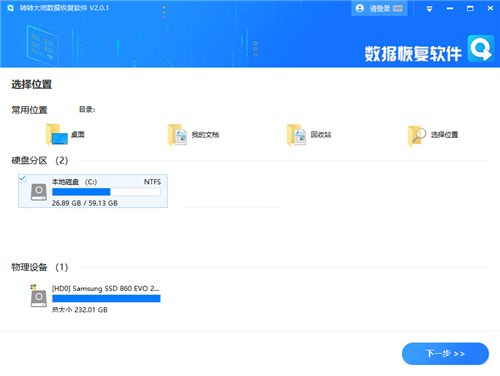Select the 回收站 label text

[321, 135]
